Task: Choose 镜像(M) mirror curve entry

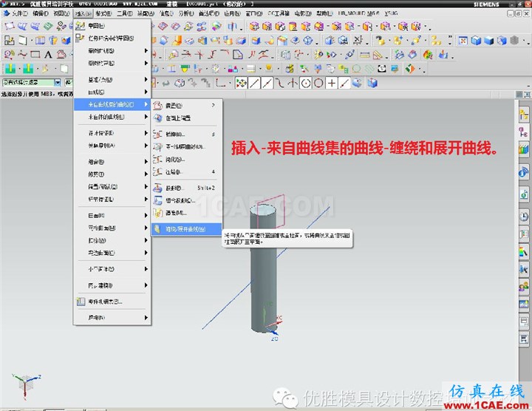Action: 187,213
